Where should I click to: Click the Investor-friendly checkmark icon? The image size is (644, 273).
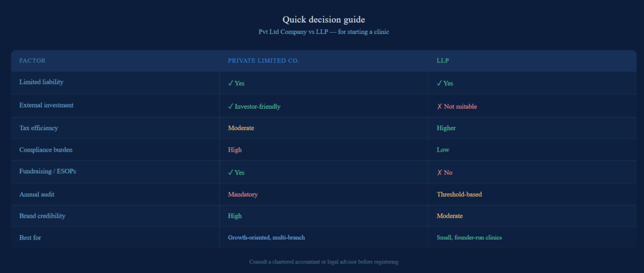231,106
